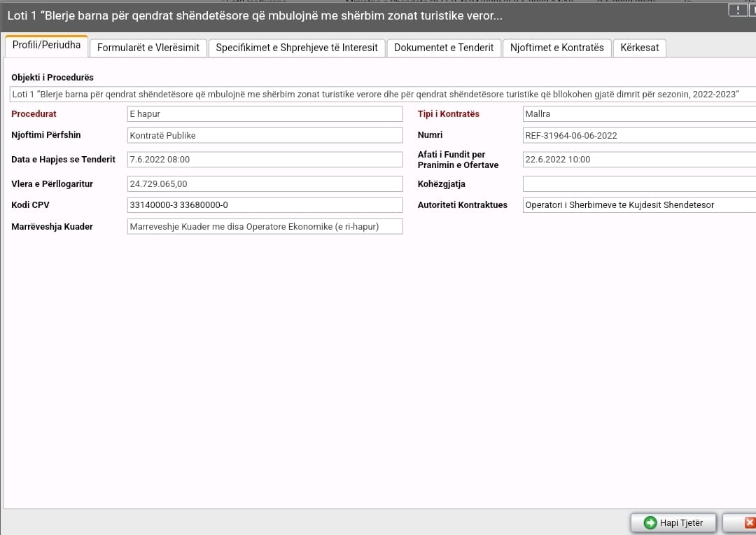Switch to the Profili/Periudha tab
756x535 pixels.
click(46, 46)
